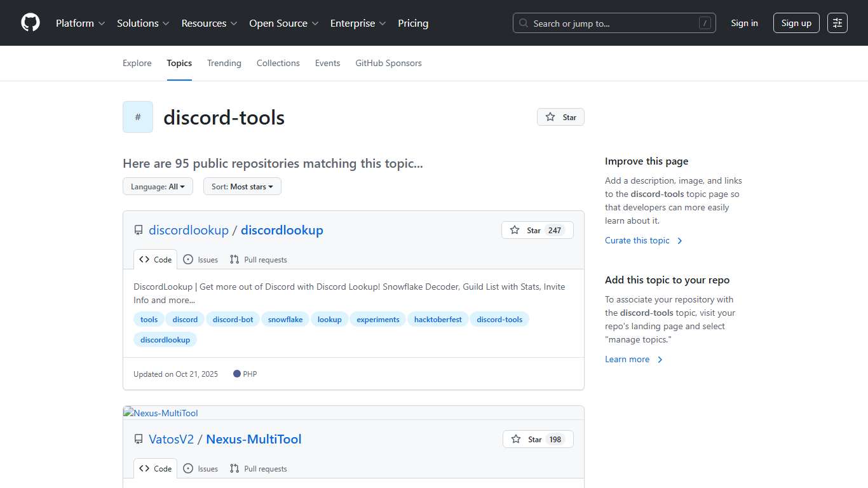Open the Language filter dropdown
868x488 pixels.
(158, 186)
